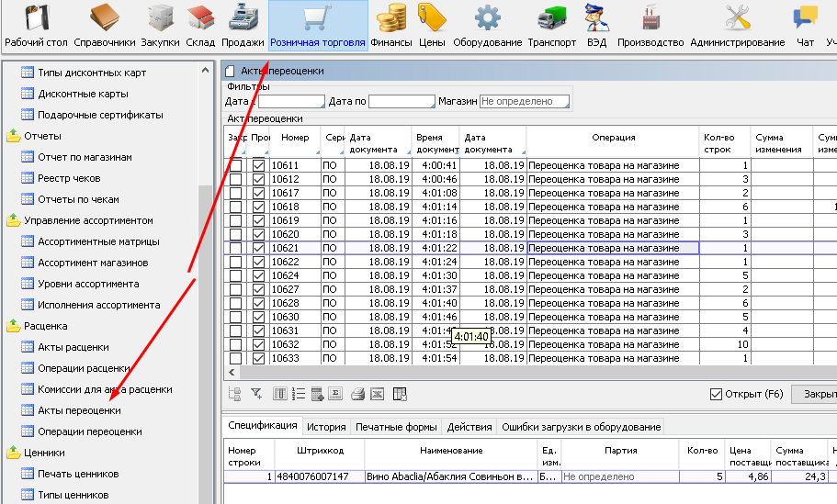Image resolution: width=837 pixels, height=504 pixels.
Task: Check the closed checkbox for document 10624
Action: pyautogui.click(x=235, y=275)
